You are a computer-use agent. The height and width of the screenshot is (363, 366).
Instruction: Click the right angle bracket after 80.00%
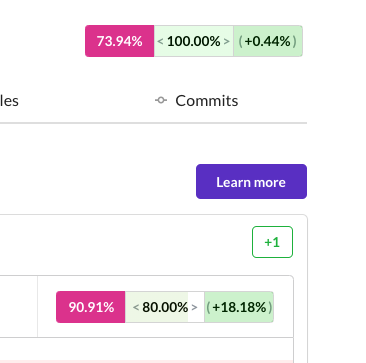[195, 307]
